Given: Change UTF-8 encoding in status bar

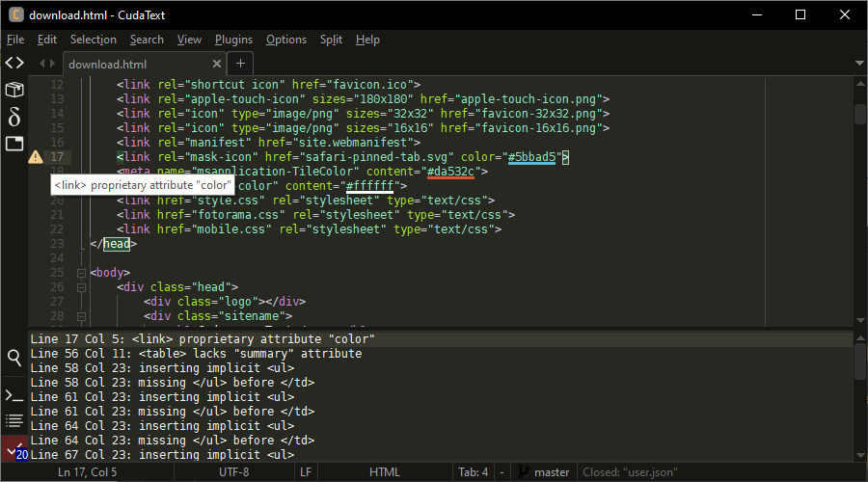Looking at the screenshot, I should (x=233, y=472).
